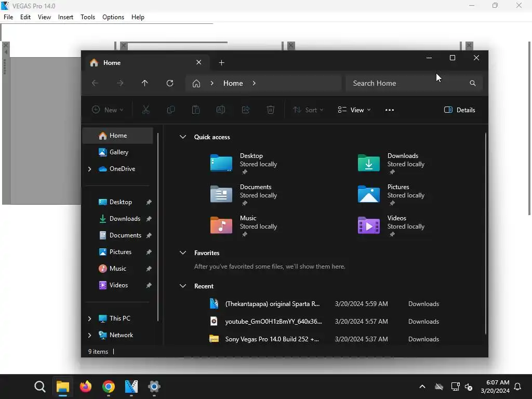
Task: Select the Home tab in File Explorer
Action: coord(146,63)
